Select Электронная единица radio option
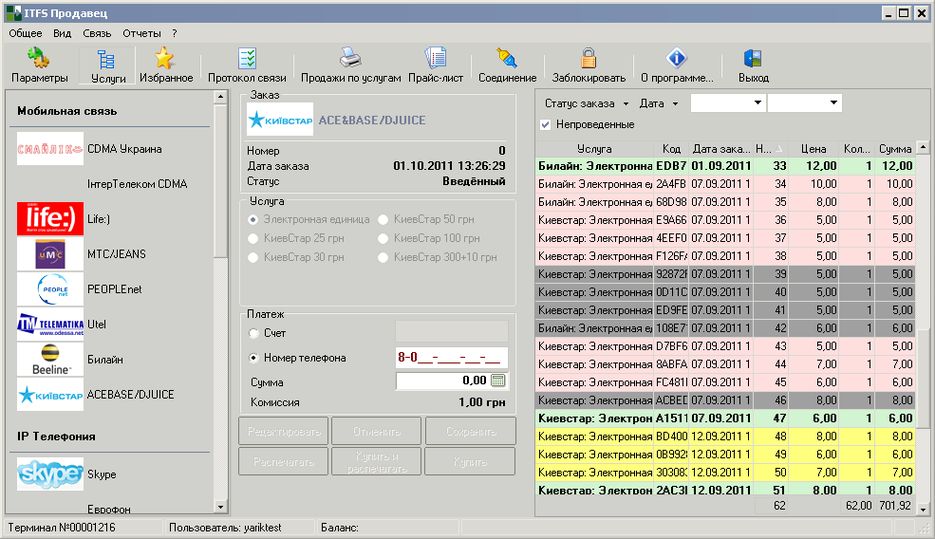Viewport: 935px width, 539px height. [x=253, y=219]
